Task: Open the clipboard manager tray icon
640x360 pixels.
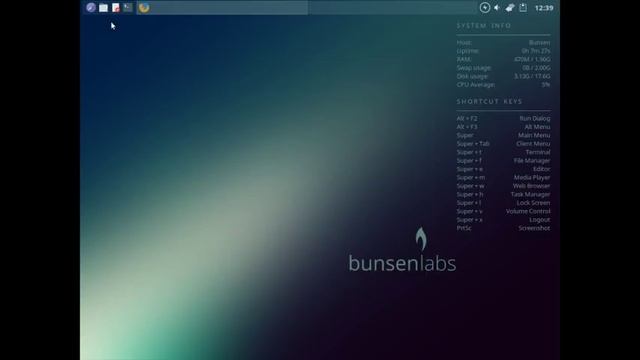Action: (x=523, y=8)
